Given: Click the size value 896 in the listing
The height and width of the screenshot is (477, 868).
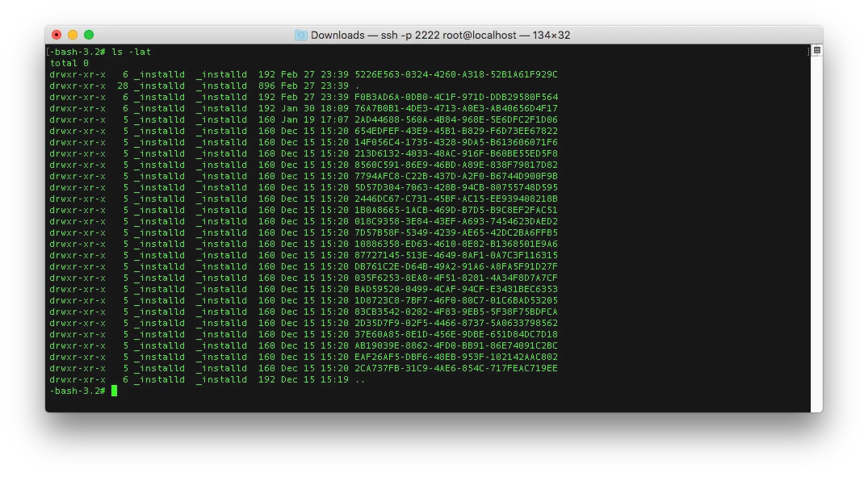Looking at the screenshot, I should point(266,86).
